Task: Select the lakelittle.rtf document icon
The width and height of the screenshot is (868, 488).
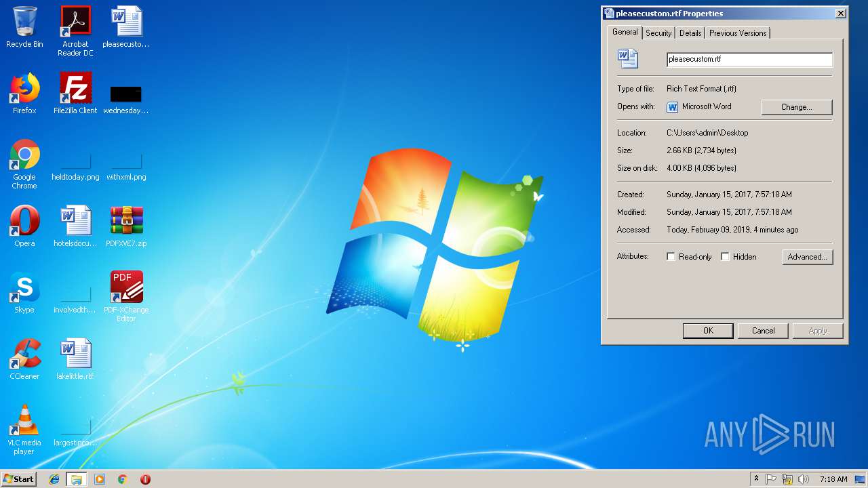Action: point(75,359)
